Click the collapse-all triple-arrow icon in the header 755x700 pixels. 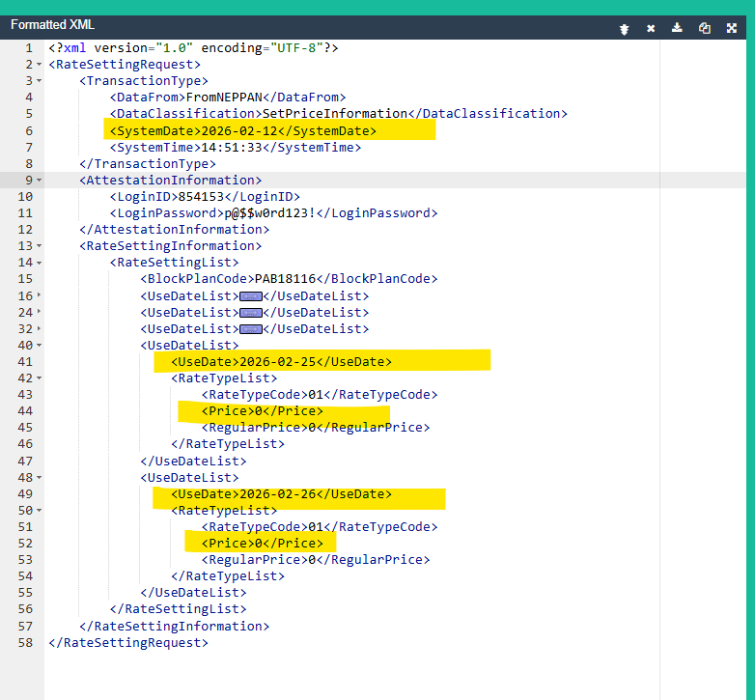coord(625,28)
